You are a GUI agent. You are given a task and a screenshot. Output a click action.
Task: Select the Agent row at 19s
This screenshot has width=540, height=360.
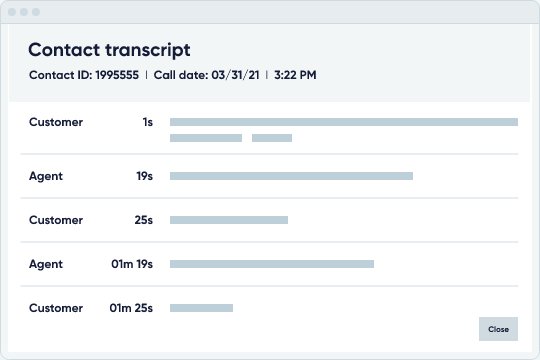coord(269,176)
